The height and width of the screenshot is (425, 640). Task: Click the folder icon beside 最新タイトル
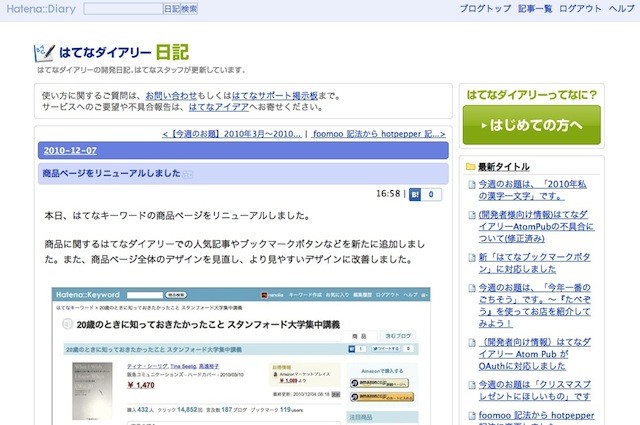pos(470,167)
